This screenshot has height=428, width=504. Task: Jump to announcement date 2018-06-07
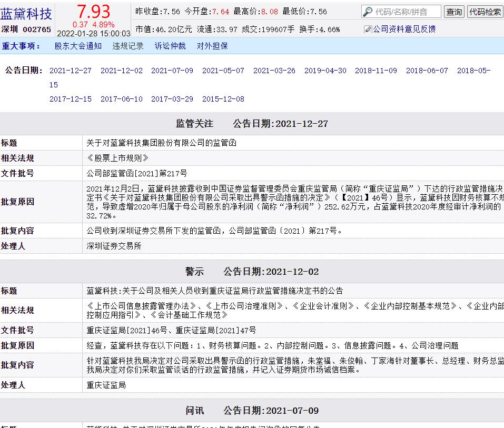pos(427,71)
